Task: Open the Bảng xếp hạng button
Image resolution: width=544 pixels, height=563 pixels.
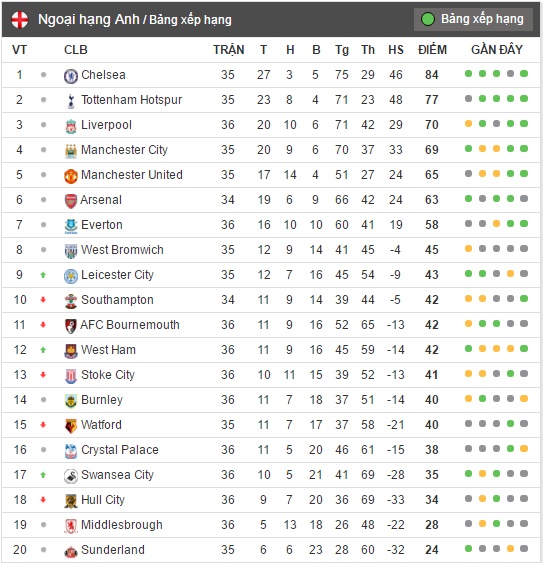Action: coord(473,19)
